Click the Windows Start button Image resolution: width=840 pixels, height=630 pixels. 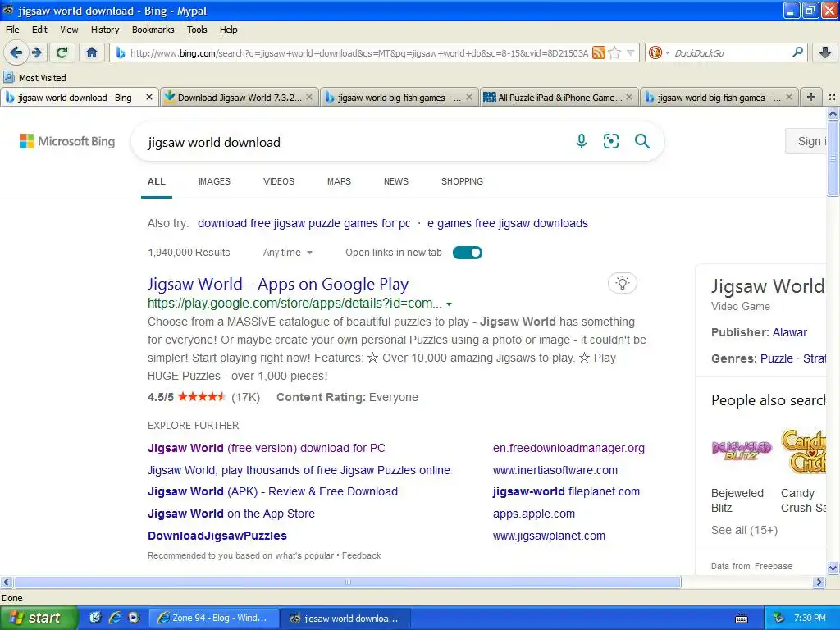[x=38, y=618]
